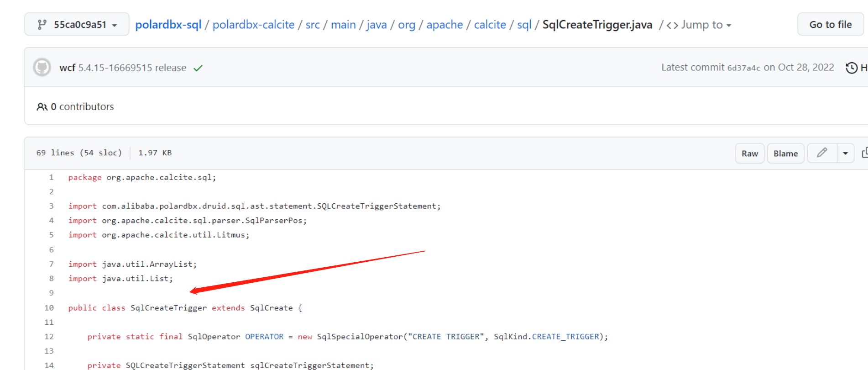Click the Go to file button
Screen dimensions: 868x370
pos(831,25)
